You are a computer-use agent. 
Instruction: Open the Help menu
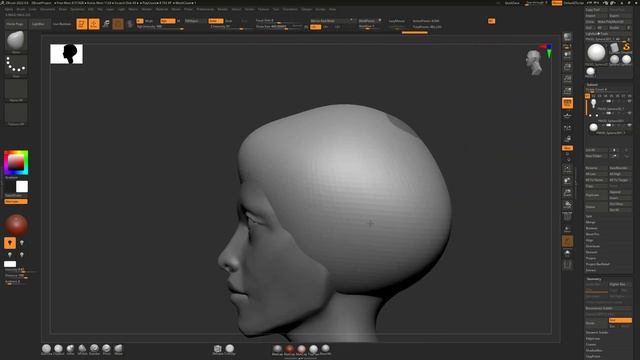coord(333,9)
